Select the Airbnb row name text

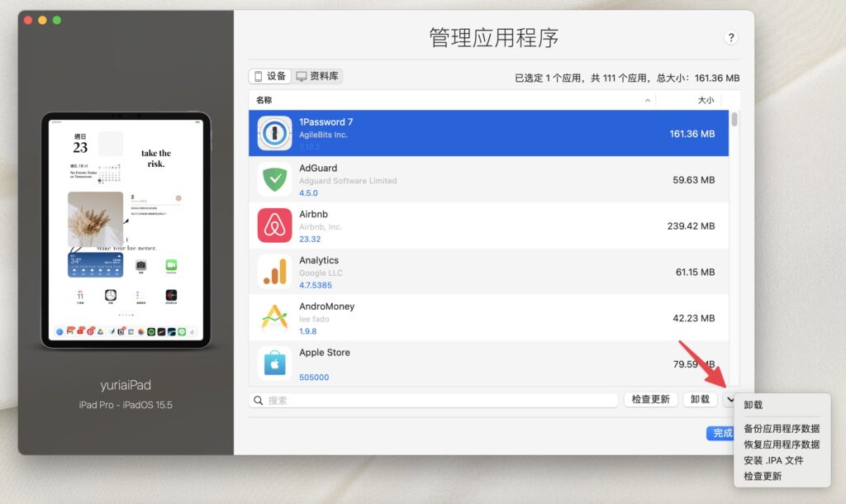pos(313,214)
